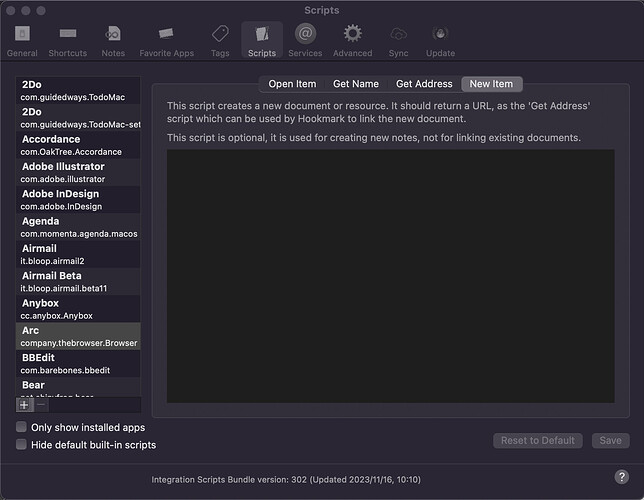The height and width of the screenshot is (500, 644).
Task: Click the minus button to remove a script
Action: (41, 405)
